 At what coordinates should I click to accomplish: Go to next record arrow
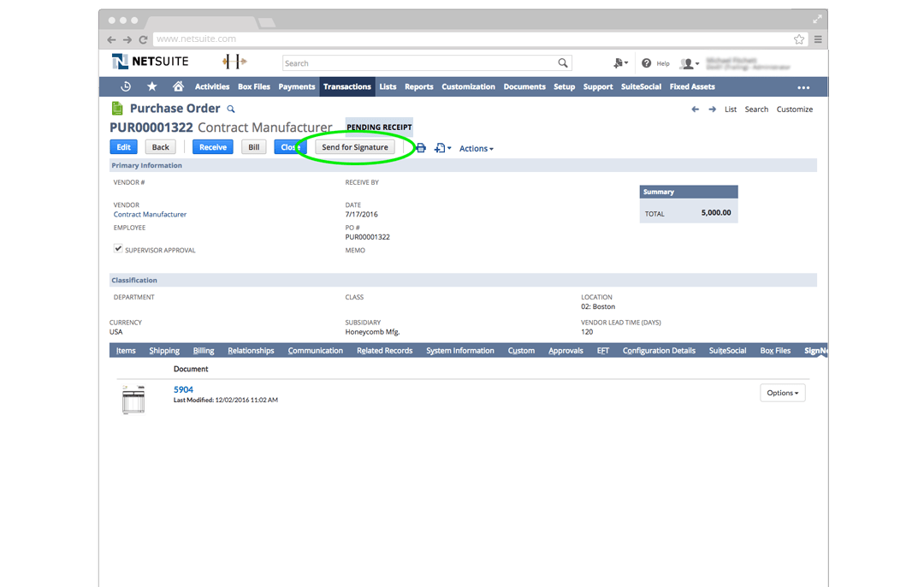click(713, 110)
